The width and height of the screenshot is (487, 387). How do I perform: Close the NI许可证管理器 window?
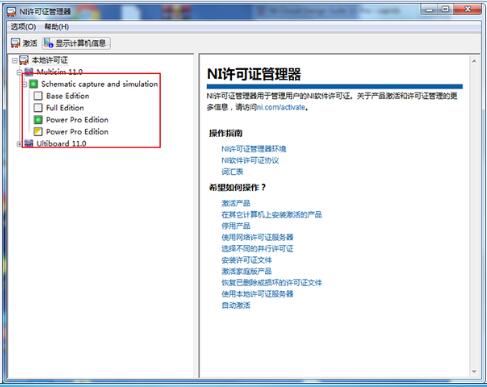click(467, 10)
